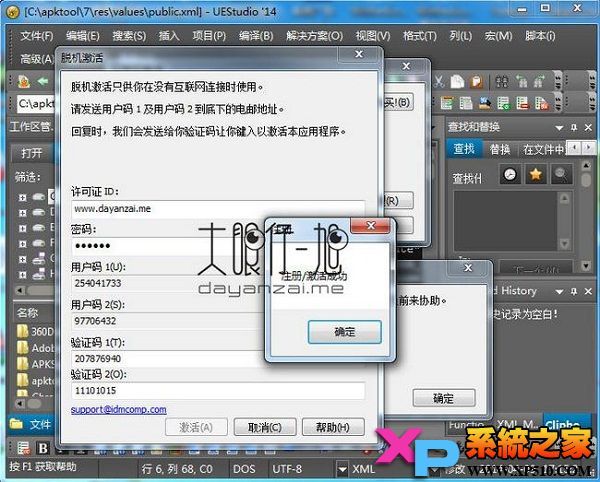
Task: Open the 项目(P) menu
Action: (x=209, y=36)
